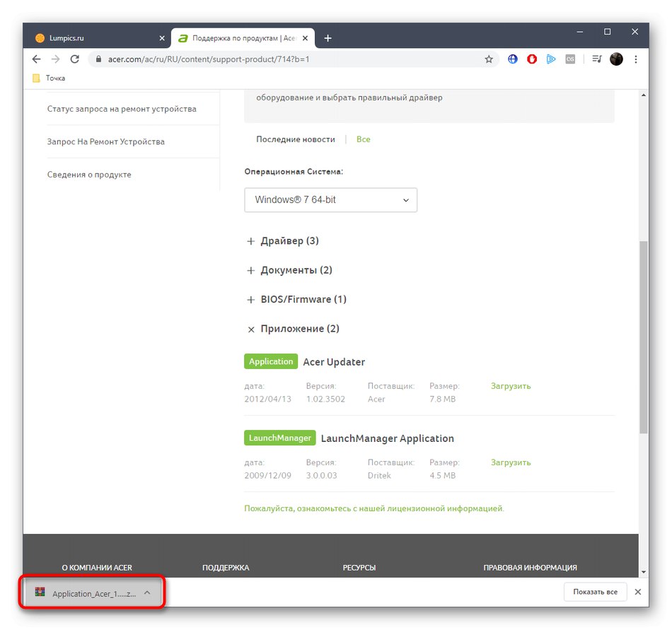This screenshot has width=672, height=630.
Task: Switch to the Lumpics.ru tab
Action: tap(98, 38)
